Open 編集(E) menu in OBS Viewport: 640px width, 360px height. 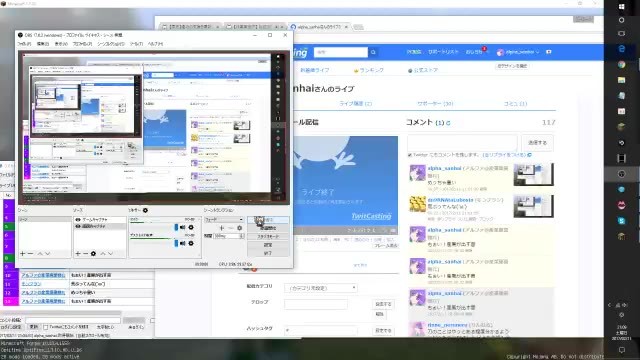(x=43, y=44)
